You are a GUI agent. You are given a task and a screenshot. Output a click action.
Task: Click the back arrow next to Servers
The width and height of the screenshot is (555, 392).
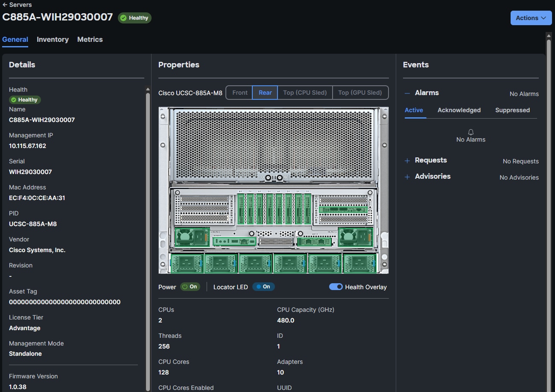(x=6, y=5)
